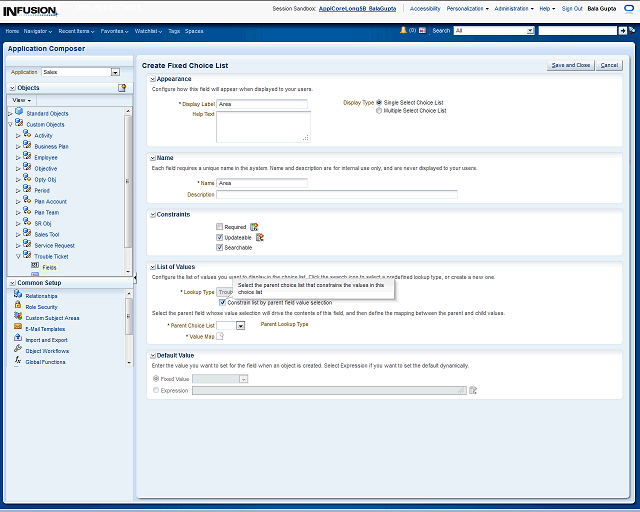Image resolution: width=640 pixels, height=512 pixels.
Task: Open Role Security from Common Setup
Action: [x=41, y=307]
